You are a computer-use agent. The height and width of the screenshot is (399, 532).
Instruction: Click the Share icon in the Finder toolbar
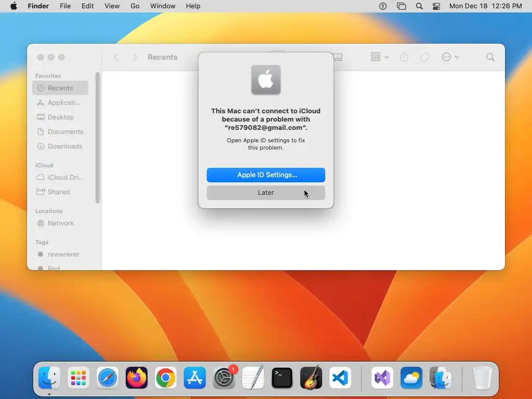404,57
